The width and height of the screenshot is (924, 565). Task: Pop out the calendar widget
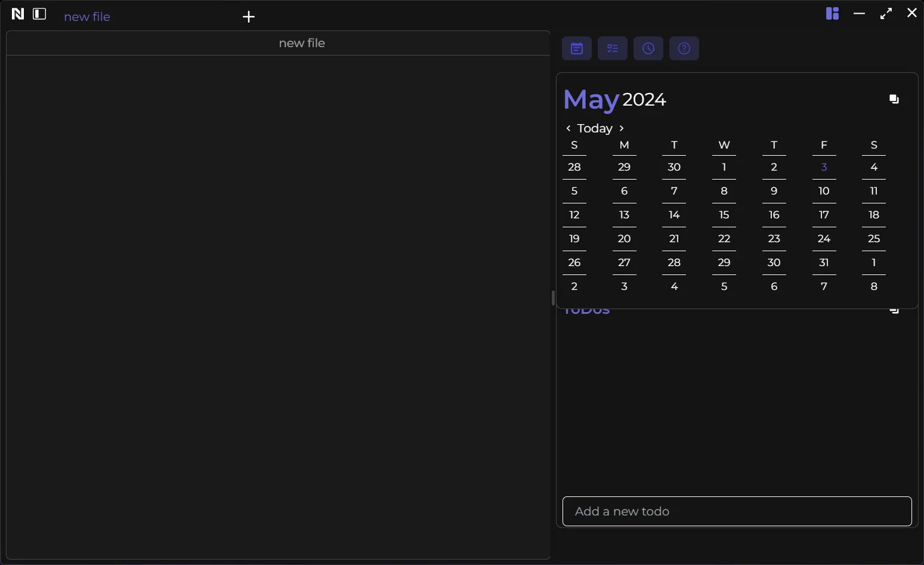click(894, 99)
